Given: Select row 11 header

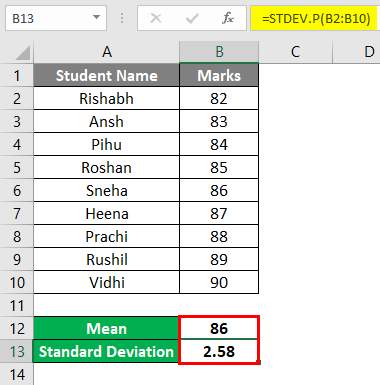Looking at the screenshot, I should [x=17, y=306].
